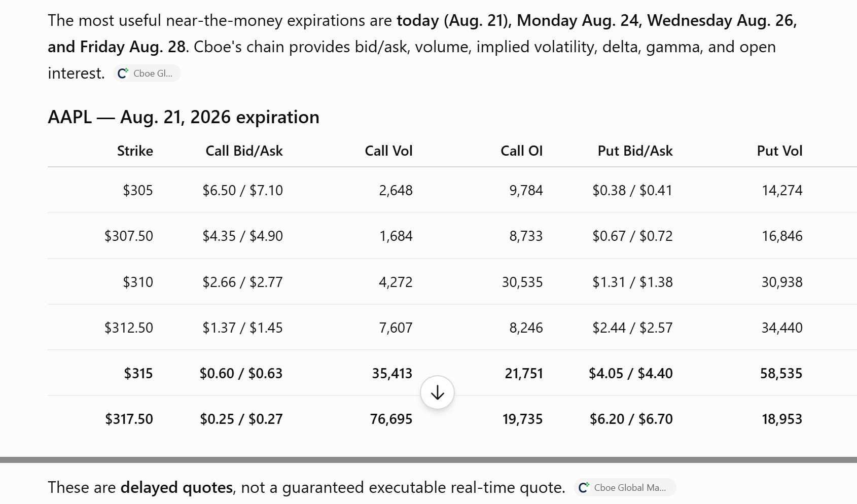Viewport: 857px width, 504px height.
Task: Click the Put Vol column header
Action: click(x=779, y=151)
